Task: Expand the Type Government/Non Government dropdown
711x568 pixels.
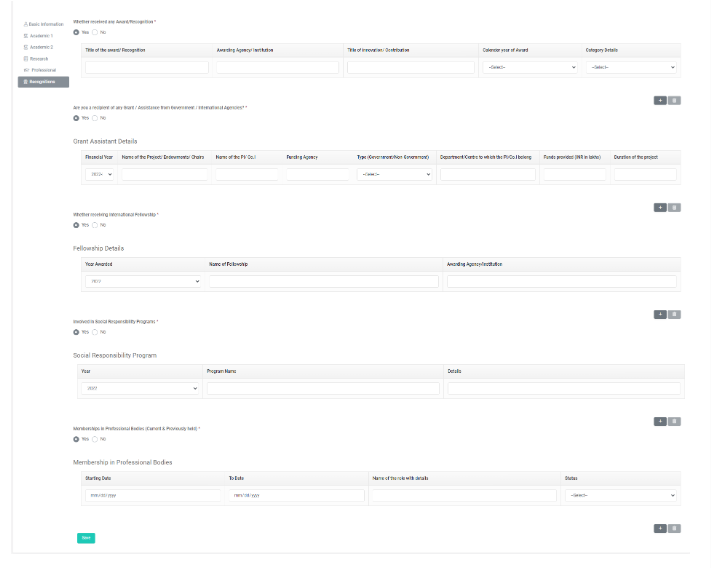Action: (394, 175)
